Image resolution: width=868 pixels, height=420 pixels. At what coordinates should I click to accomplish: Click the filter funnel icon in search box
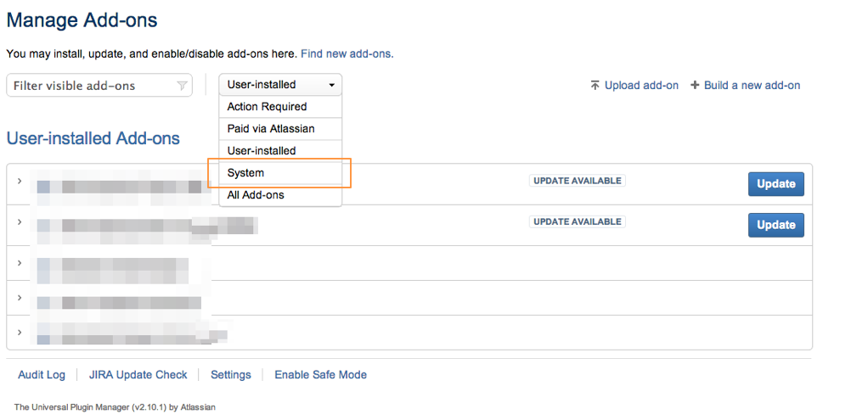click(x=182, y=86)
